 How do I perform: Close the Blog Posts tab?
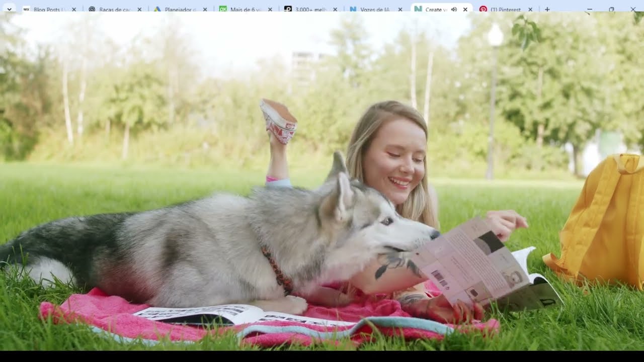(74, 9)
